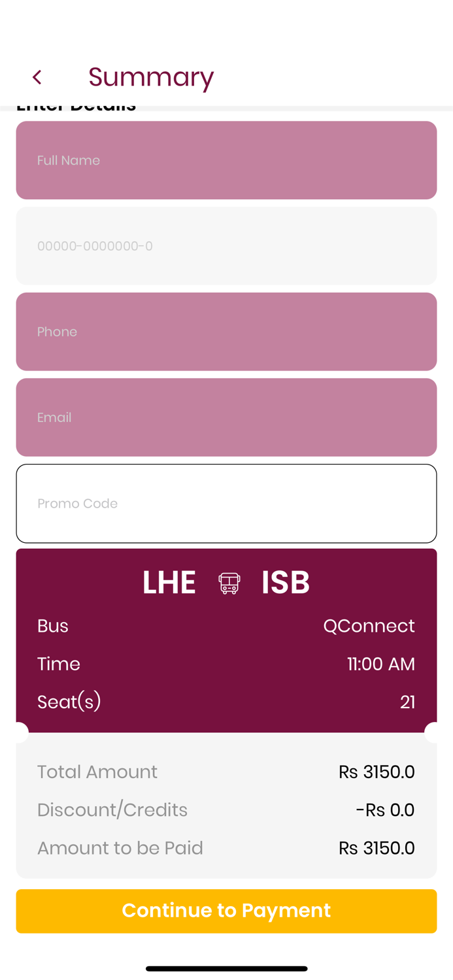Tap the Discount/Credits value
This screenshot has height=980, width=453.
(385, 809)
